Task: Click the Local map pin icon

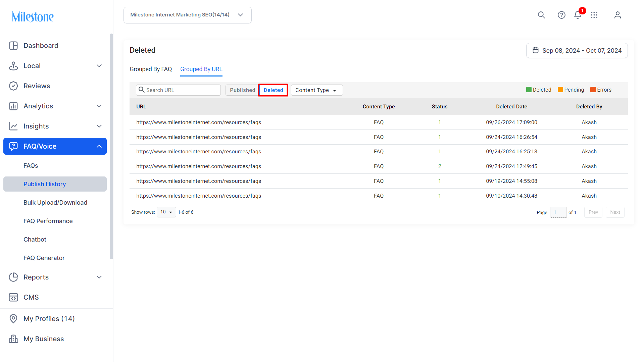Action: (x=13, y=66)
